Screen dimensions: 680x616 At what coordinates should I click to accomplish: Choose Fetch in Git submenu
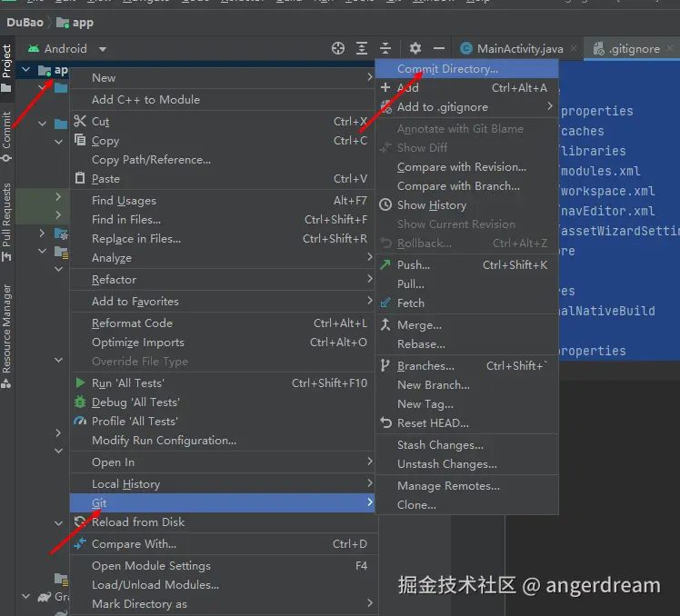(x=466, y=303)
